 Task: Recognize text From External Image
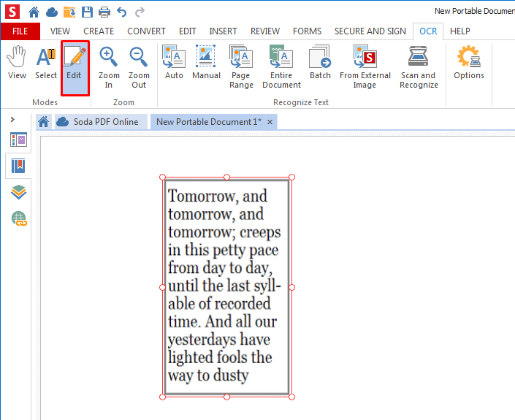pyautogui.click(x=365, y=66)
